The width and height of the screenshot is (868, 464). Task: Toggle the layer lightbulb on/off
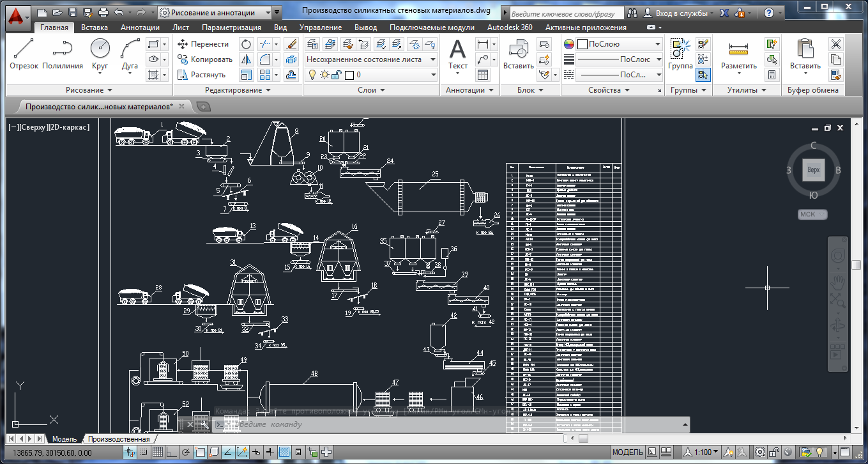pos(312,75)
